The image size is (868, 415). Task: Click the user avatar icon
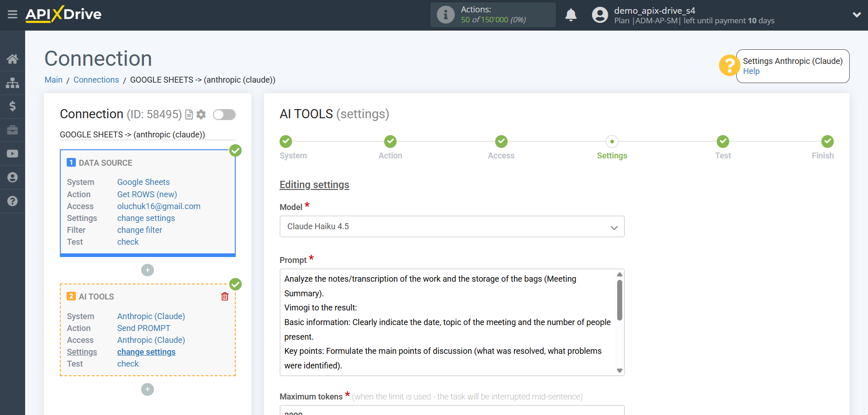pyautogui.click(x=600, y=15)
